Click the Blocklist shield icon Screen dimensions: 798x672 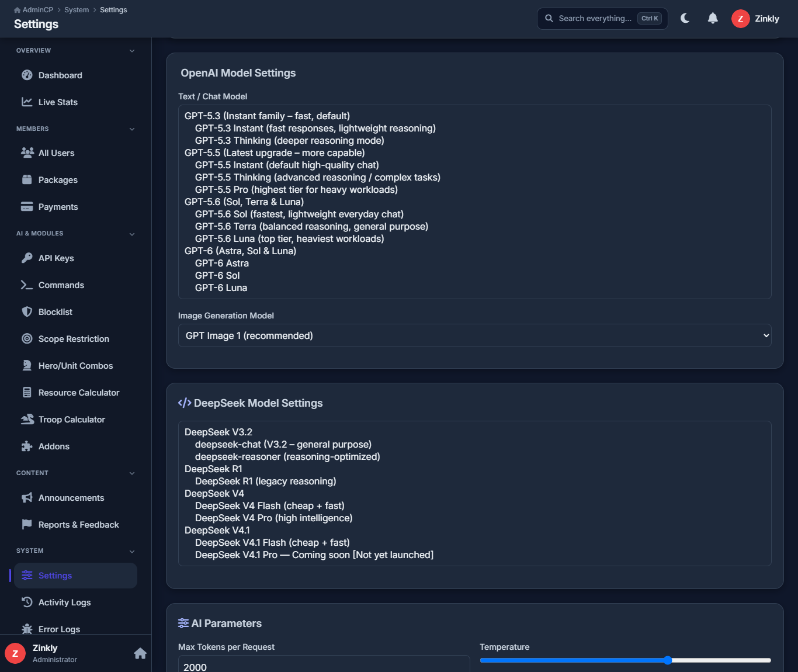(x=27, y=311)
